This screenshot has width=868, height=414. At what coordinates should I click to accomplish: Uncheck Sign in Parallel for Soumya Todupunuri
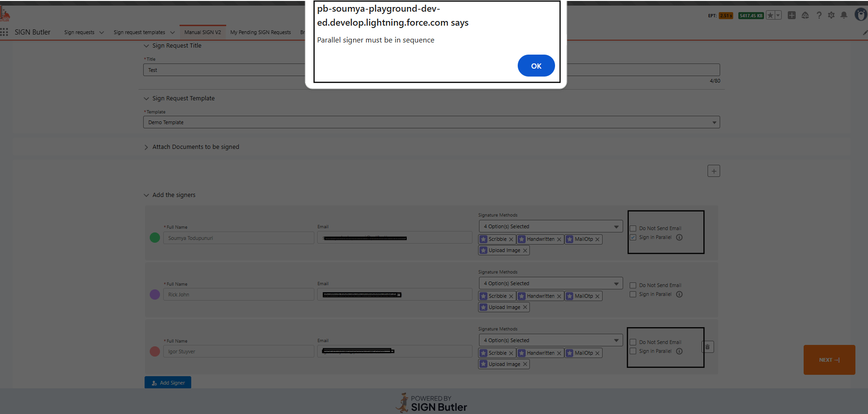click(633, 238)
